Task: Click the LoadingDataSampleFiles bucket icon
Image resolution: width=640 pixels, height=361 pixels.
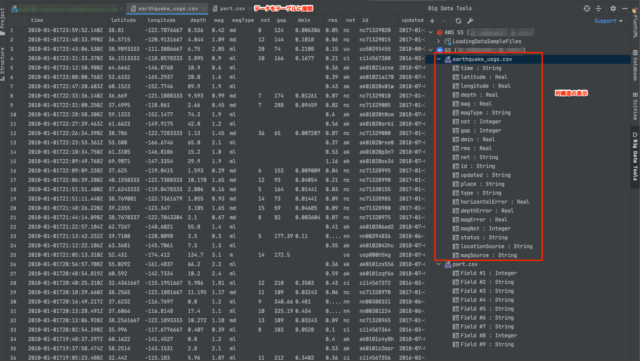Action: [x=448, y=41]
